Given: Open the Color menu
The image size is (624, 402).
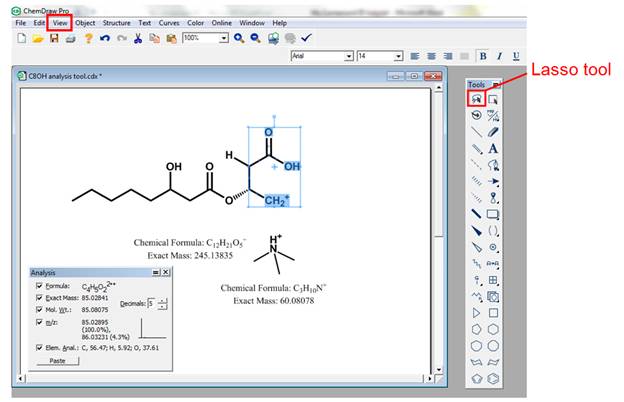Looking at the screenshot, I should click(x=195, y=23).
